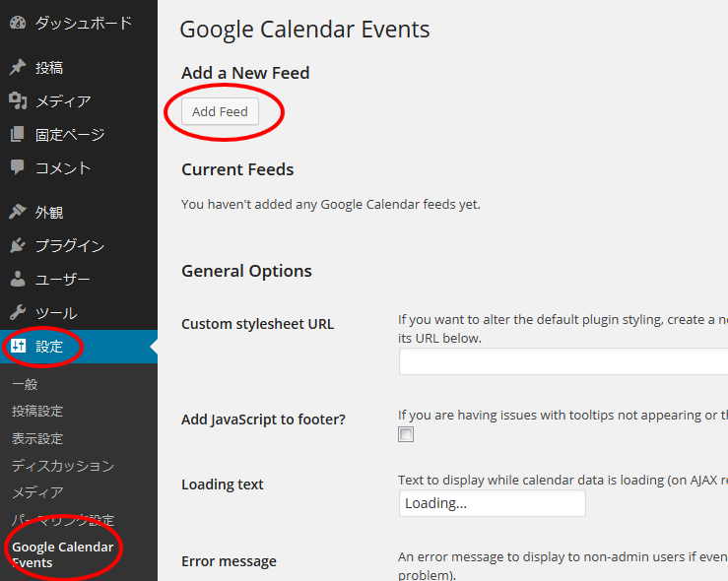This screenshot has width=728, height=581.
Task: Go to 投稿設定 writing settings
Action: [37, 411]
